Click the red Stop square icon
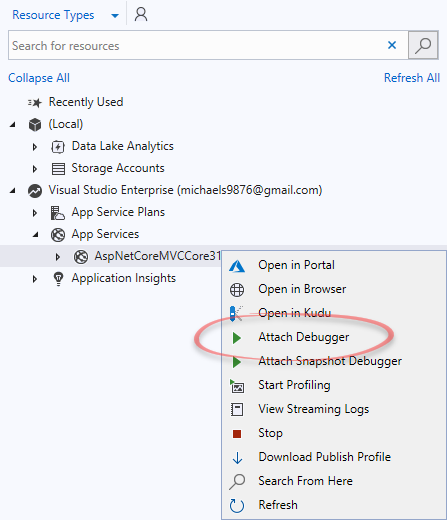 pyautogui.click(x=237, y=434)
